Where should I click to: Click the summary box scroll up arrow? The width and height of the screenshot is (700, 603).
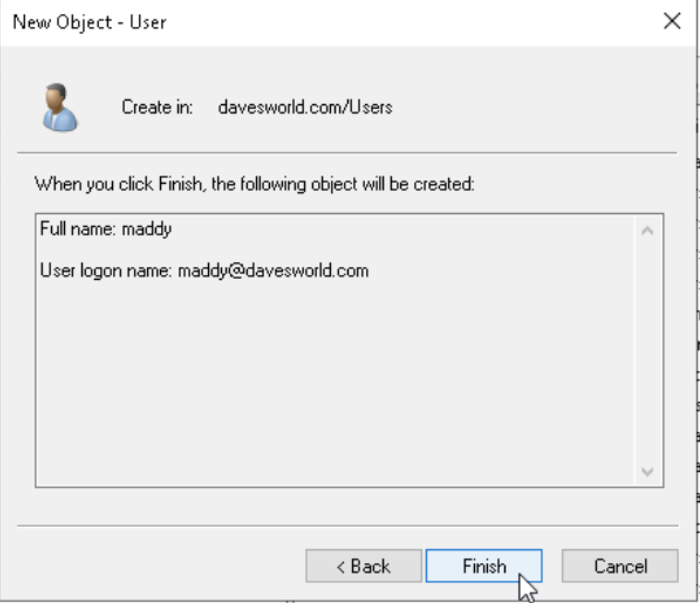point(647,231)
